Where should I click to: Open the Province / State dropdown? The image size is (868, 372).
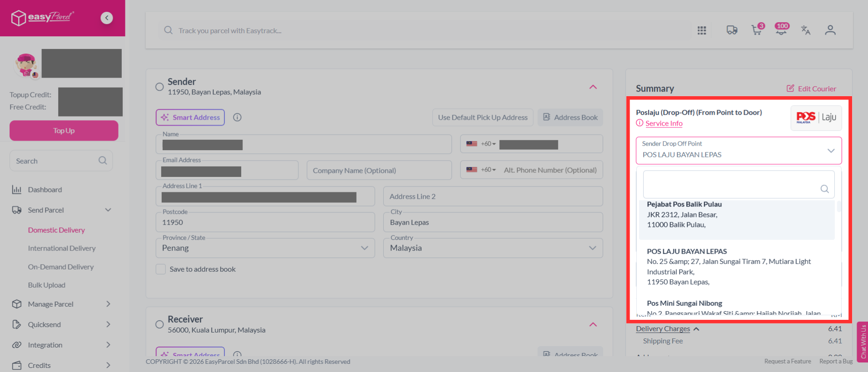(x=265, y=248)
